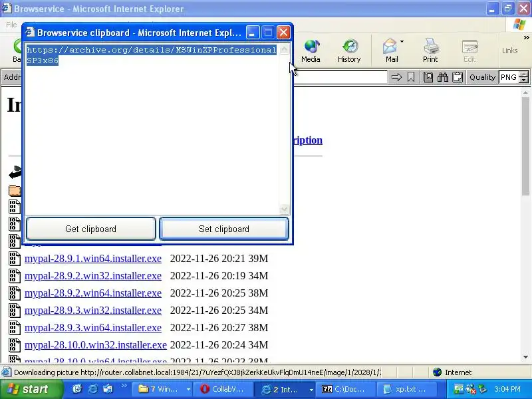This screenshot has width=532, height=399.
Task: Click inside the clipboard text area
Action: (153, 129)
